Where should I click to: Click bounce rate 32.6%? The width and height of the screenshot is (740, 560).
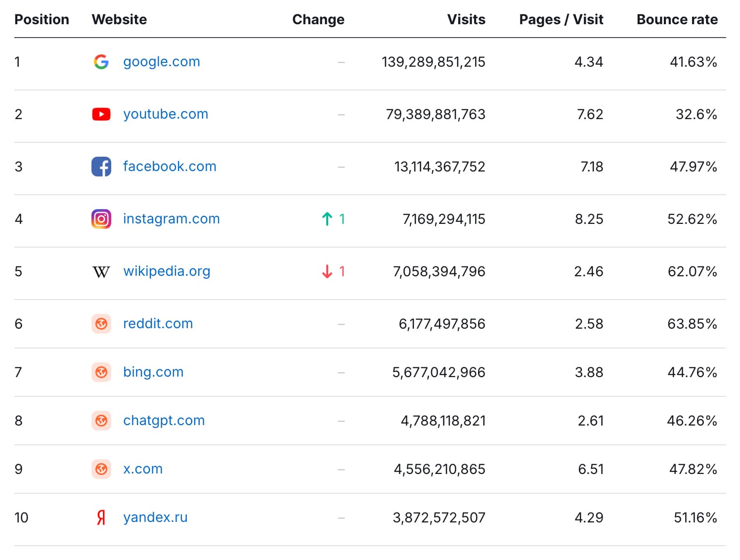696,114
